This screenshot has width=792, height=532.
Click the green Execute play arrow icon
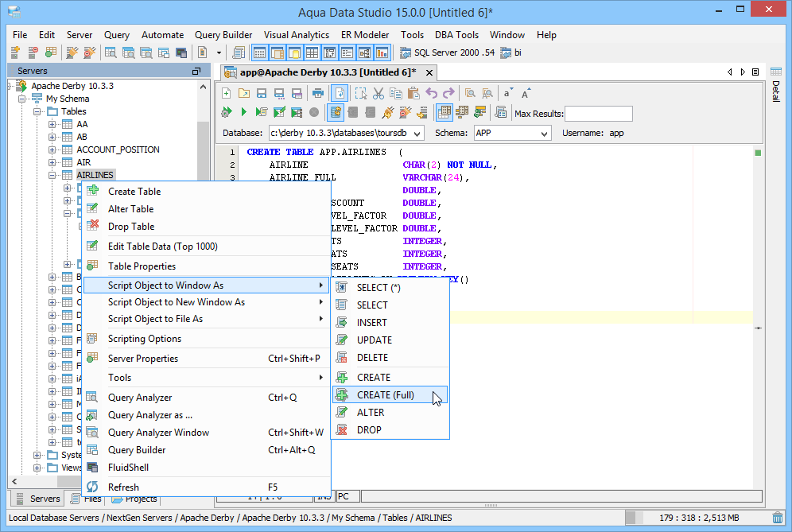tap(244, 112)
